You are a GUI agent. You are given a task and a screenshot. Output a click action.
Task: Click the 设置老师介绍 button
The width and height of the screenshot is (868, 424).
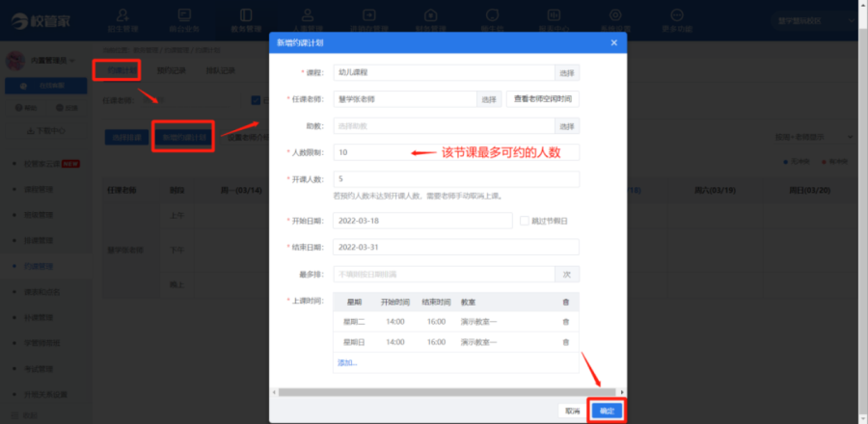coord(249,137)
